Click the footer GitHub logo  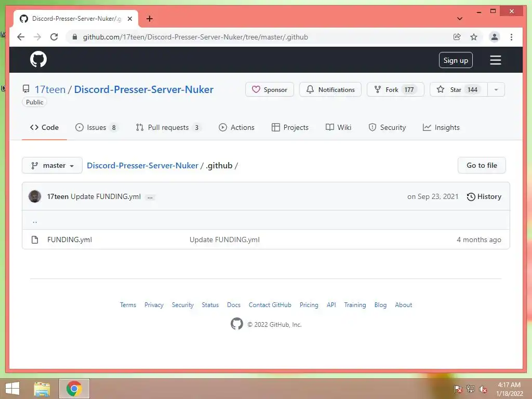pos(237,324)
